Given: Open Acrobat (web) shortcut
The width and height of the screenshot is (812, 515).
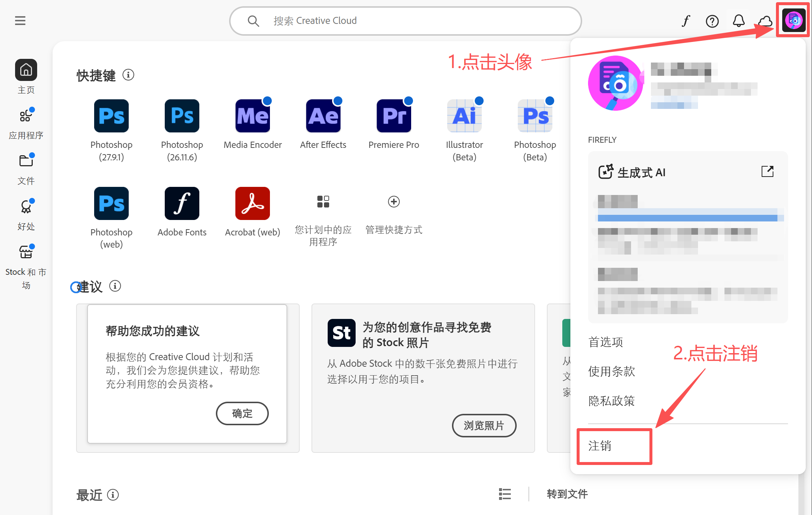Looking at the screenshot, I should (253, 203).
